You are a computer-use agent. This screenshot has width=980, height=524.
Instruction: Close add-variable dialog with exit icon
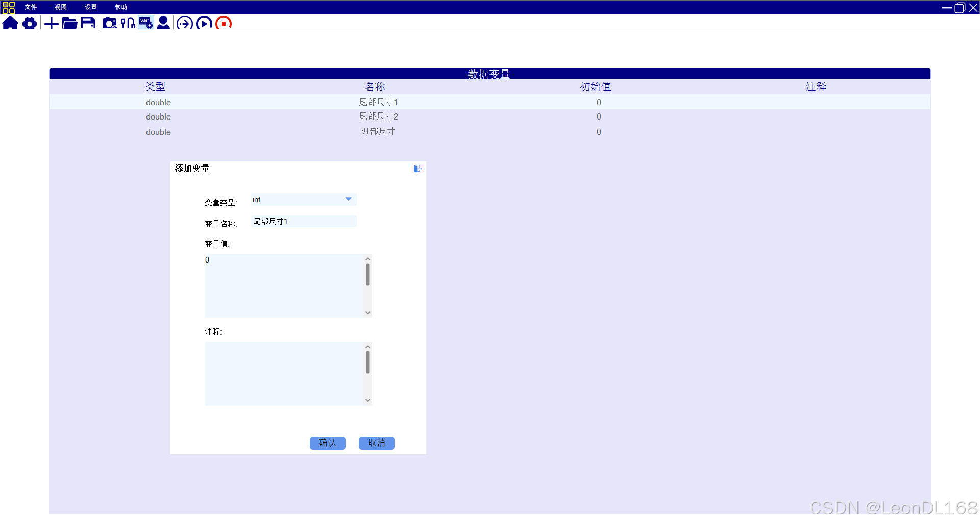click(418, 169)
